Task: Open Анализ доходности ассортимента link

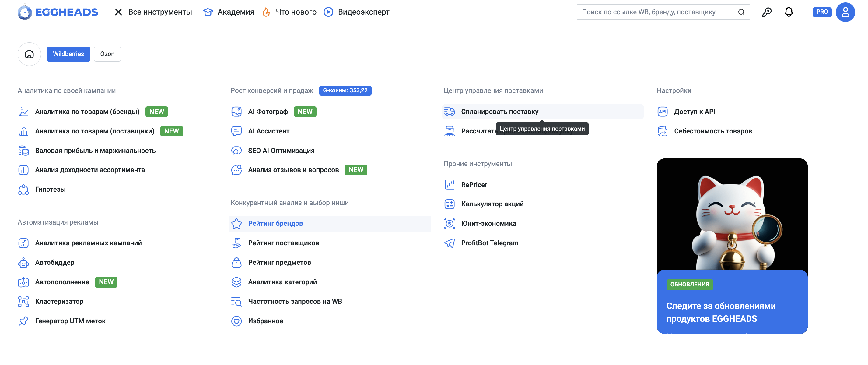Action: pos(90,170)
